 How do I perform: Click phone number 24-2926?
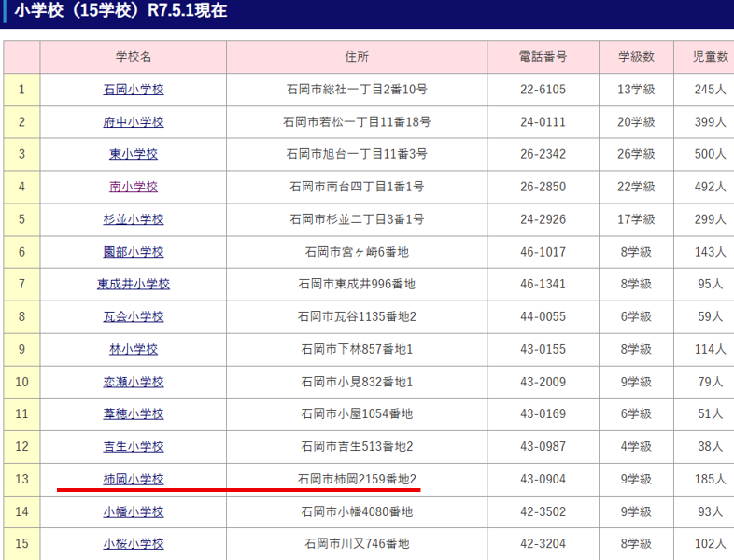543,219
